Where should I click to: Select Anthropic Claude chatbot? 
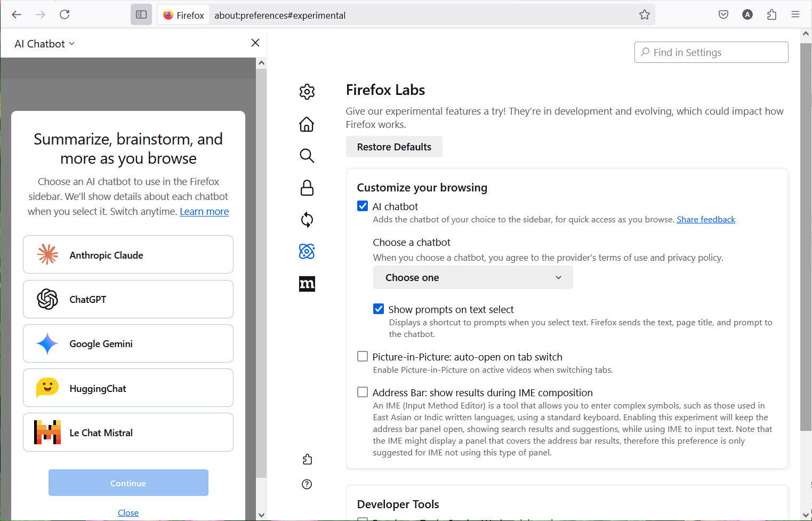tap(128, 254)
